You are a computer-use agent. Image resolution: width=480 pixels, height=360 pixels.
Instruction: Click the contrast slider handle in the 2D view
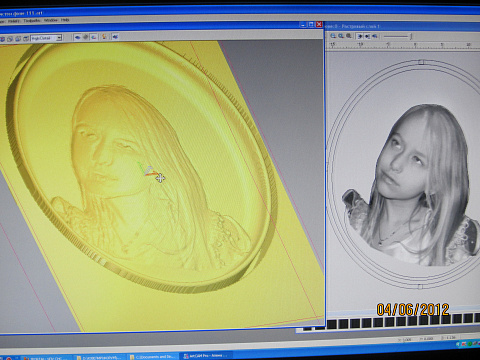[x=411, y=36]
